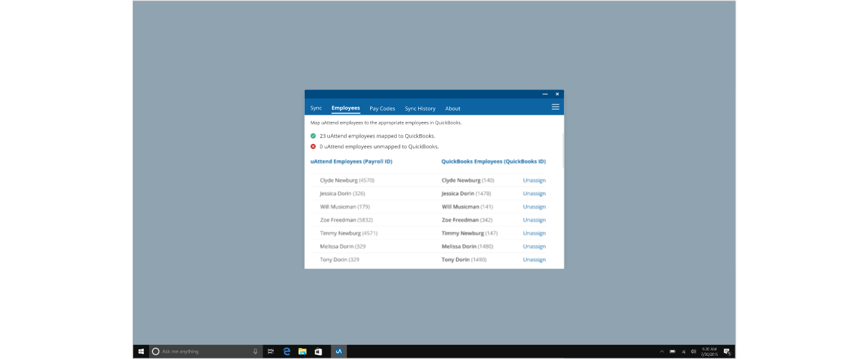The image size is (868, 359).
Task: Select the About tab
Action: coord(452,108)
